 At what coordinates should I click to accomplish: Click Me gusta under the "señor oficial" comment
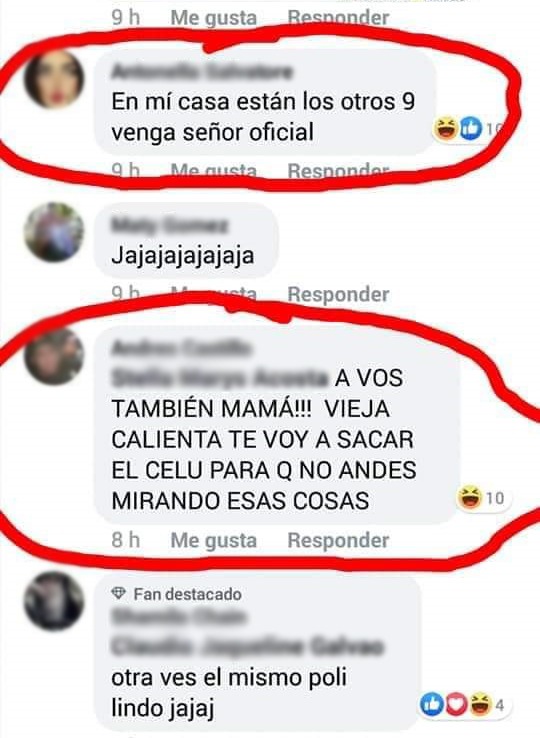click(x=214, y=170)
